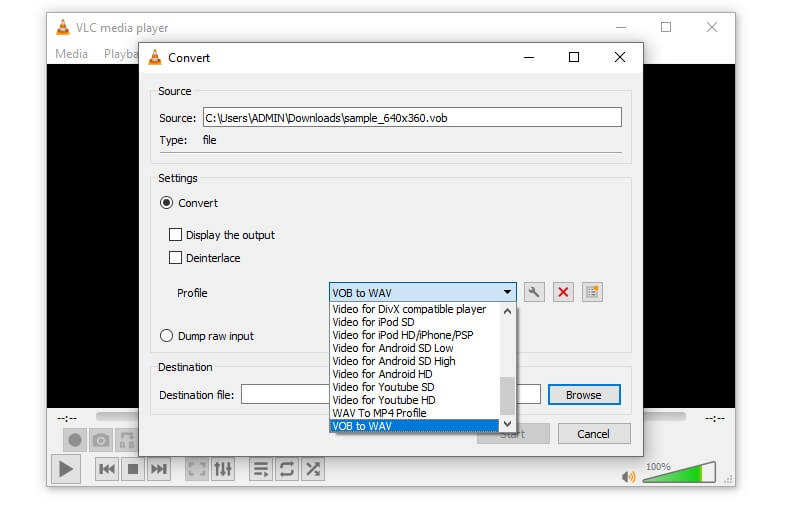Toggle the playlist view icon

tap(260, 468)
